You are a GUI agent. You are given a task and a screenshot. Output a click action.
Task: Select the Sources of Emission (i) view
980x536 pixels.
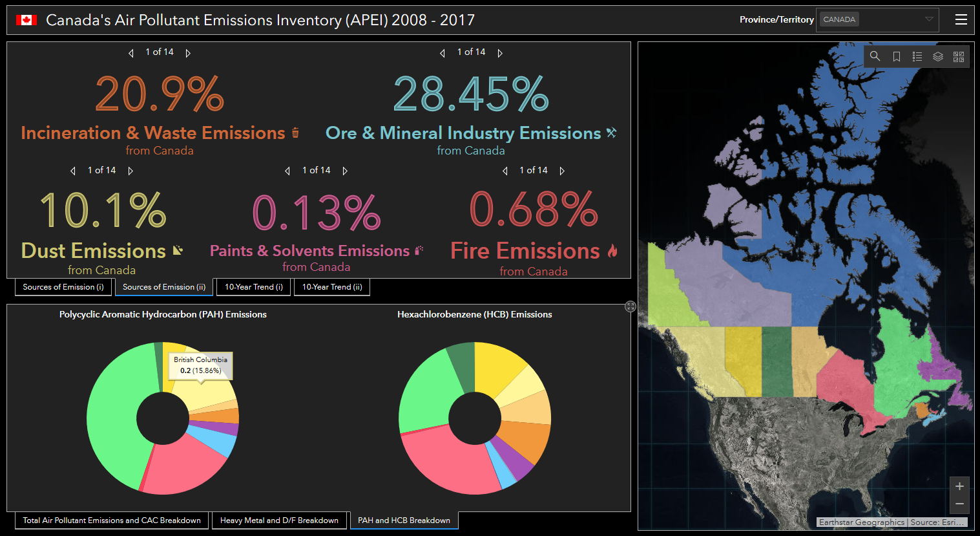(63, 286)
